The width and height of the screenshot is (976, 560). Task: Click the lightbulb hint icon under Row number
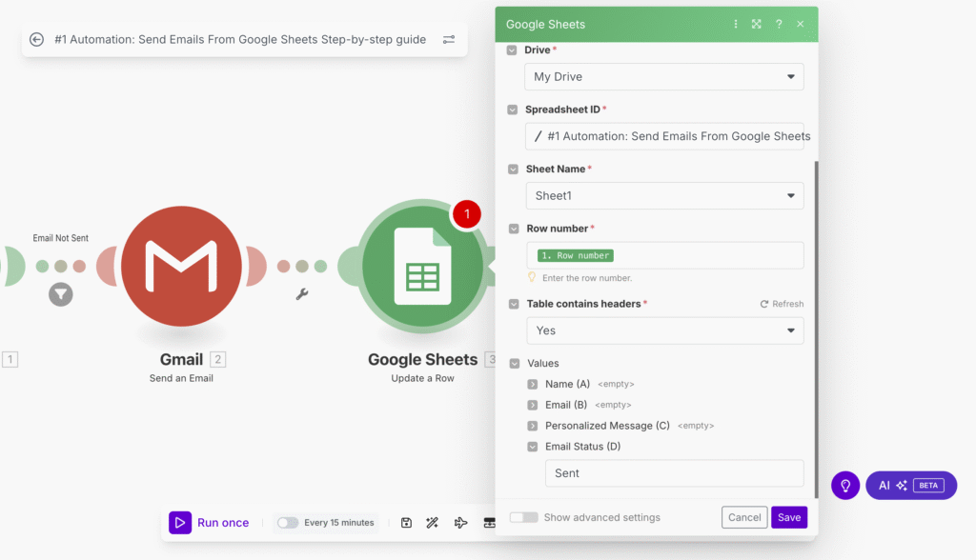(x=532, y=277)
